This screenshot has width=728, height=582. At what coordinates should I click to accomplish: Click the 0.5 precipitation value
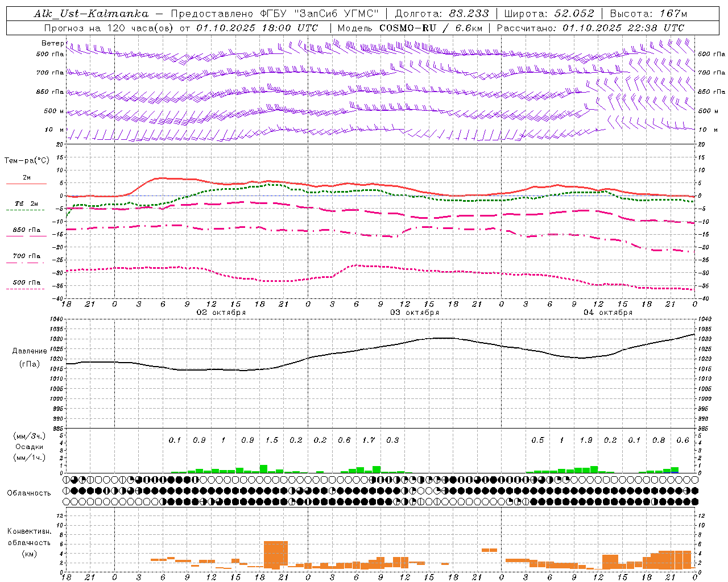tap(537, 440)
